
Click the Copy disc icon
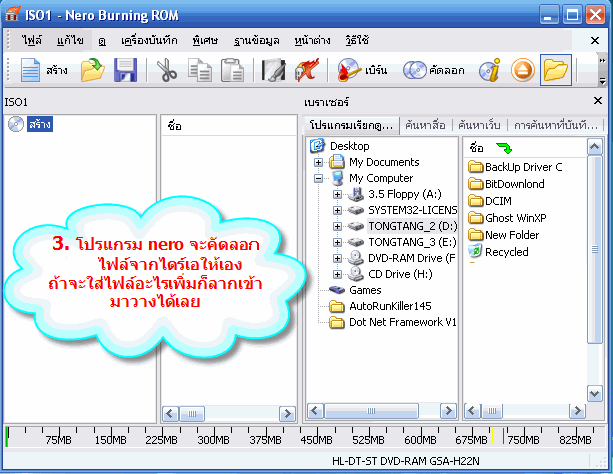point(414,70)
